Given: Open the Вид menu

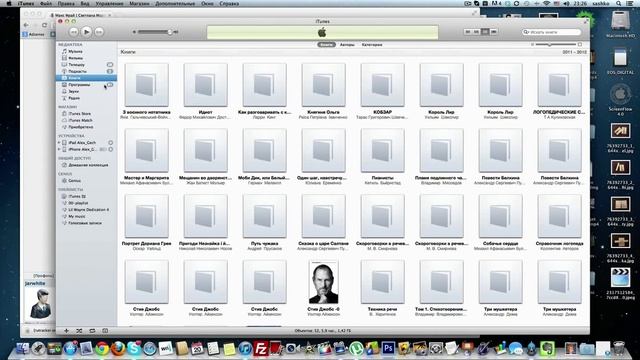Looking at the screenshot, I should tap(85, 3).
